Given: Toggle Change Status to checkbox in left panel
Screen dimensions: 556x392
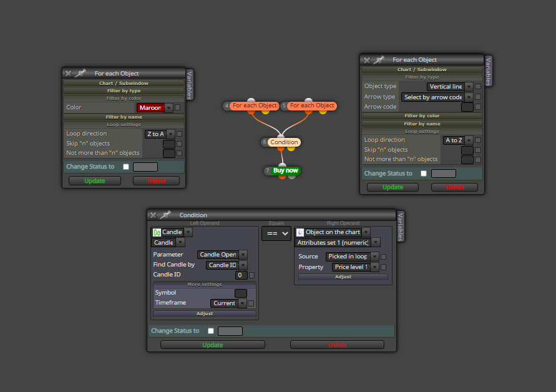Looking at the screenshot, I should (x=126, y=167).
